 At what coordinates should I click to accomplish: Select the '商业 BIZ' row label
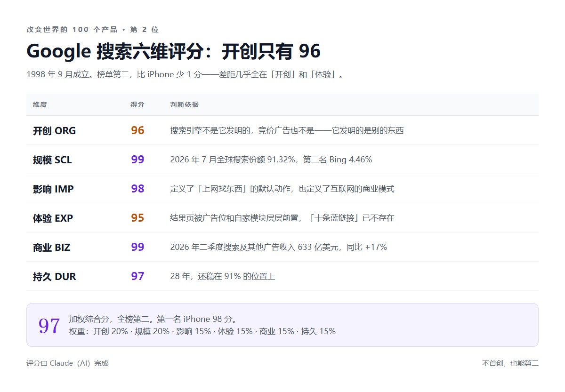(51, 248)
